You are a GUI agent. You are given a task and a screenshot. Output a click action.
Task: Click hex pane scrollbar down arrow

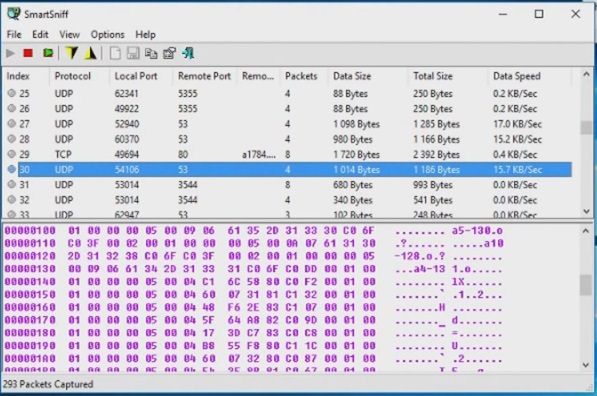586,365
